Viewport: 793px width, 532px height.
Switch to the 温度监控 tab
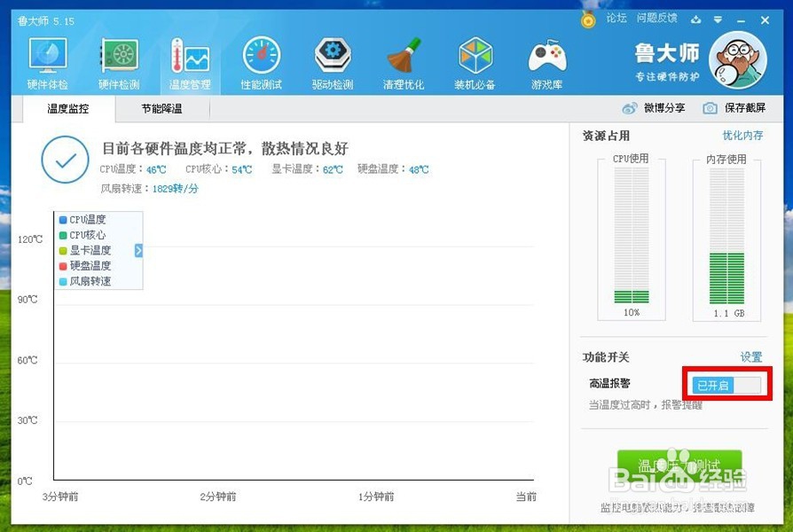[68, 109]
